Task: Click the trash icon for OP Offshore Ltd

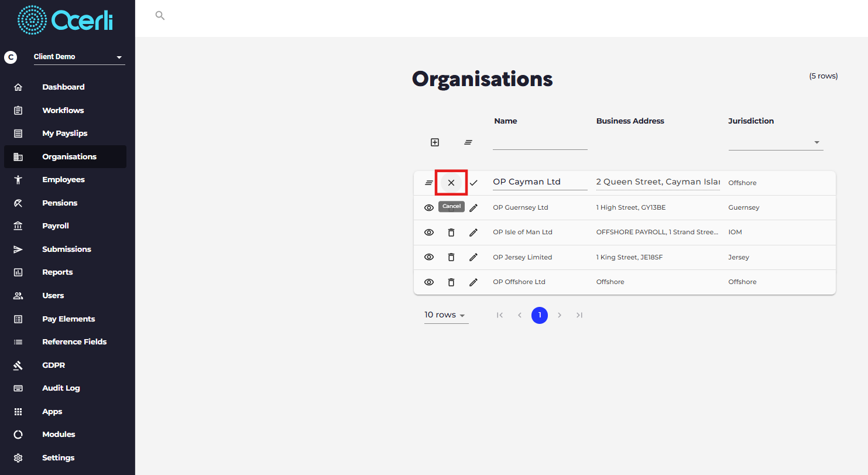Action: pos(451,282)
